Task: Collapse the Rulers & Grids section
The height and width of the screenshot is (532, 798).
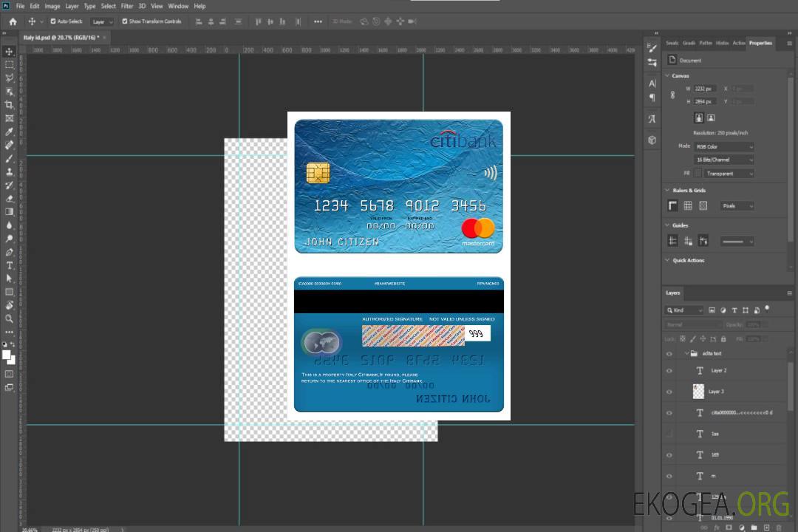Action: 668,191
